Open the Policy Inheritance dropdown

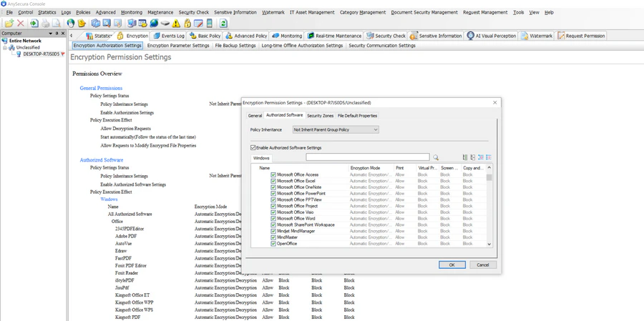pos(336,129)
